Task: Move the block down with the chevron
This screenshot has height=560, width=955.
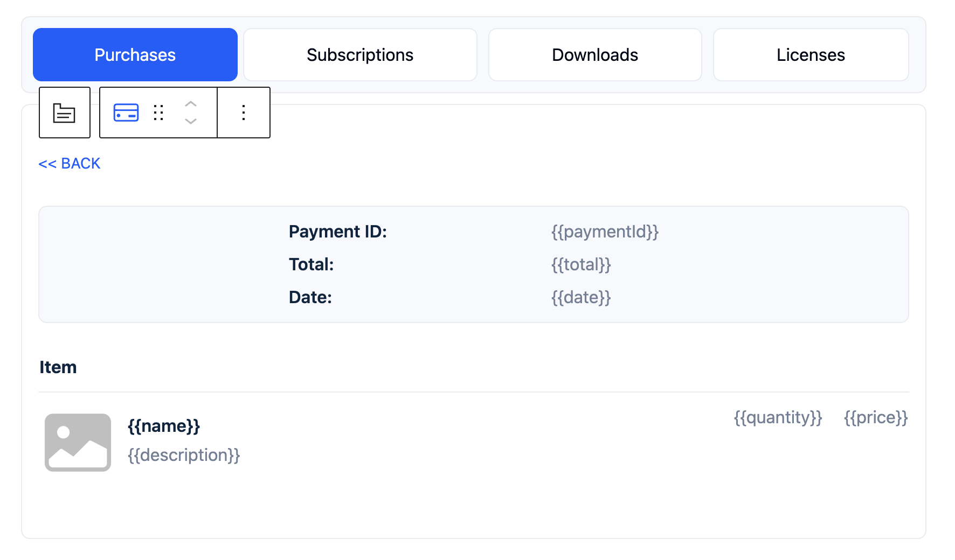Action: point(190,122)
